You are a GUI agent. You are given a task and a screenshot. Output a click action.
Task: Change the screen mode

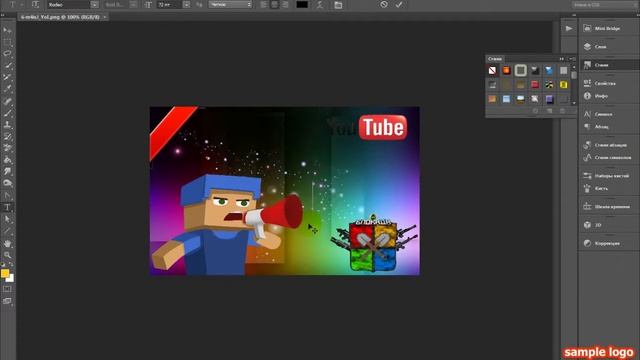tap(7, 301)
